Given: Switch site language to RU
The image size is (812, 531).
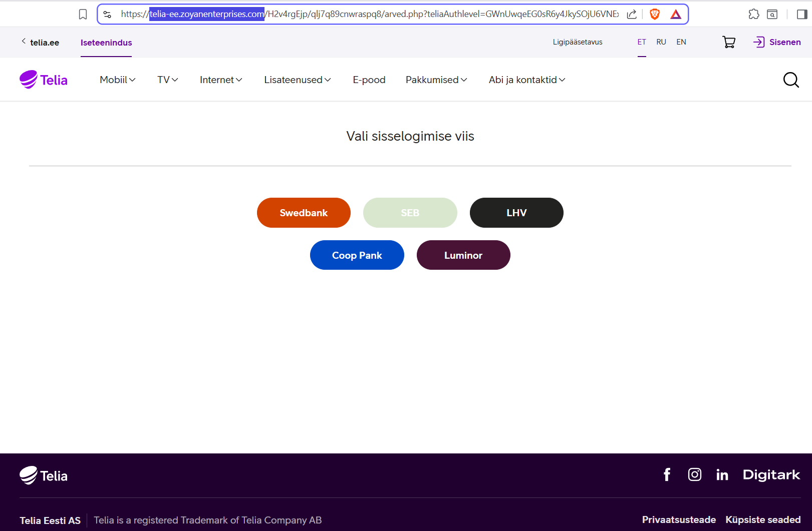Looking at the screenshot, I should coord(661,42).
